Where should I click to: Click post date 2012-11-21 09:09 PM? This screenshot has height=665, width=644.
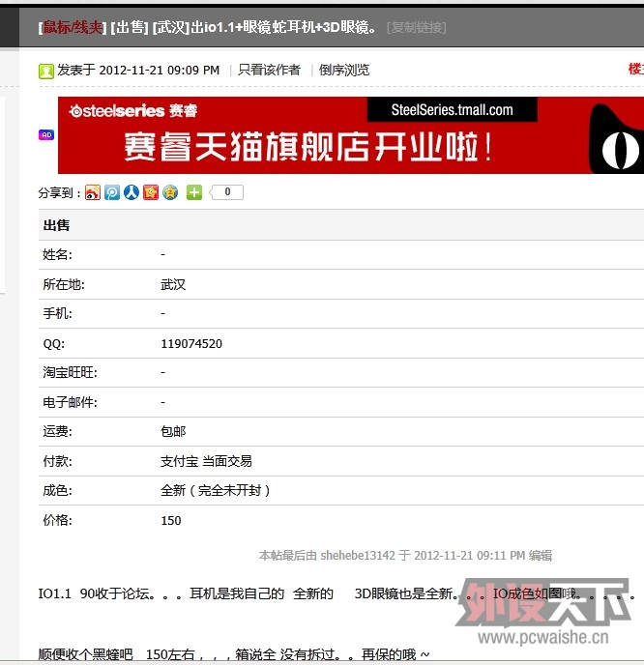(160, 70)
